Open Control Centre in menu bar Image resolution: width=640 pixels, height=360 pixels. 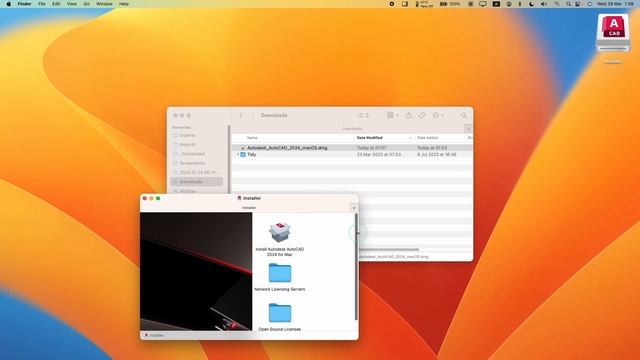[x=578, y=4]
